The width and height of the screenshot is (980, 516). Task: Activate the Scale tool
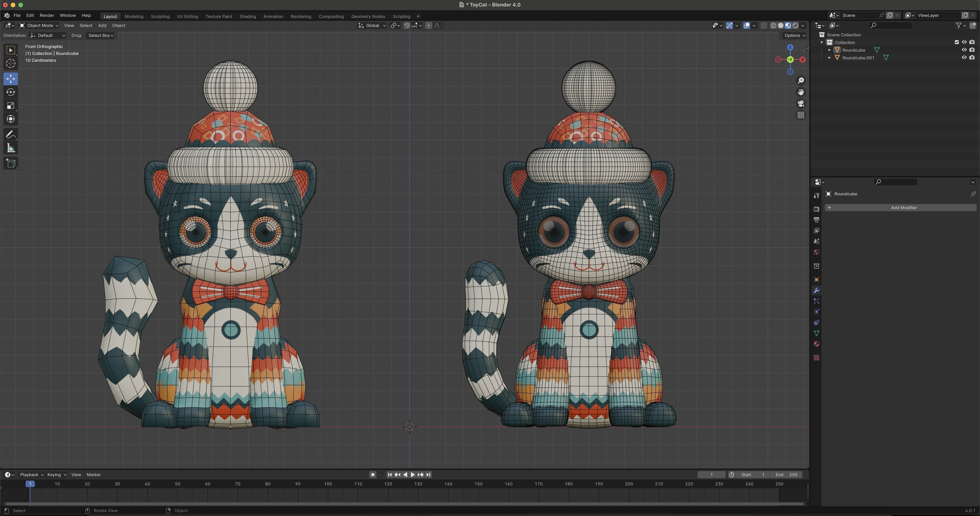pyautogui.click(x=11, y=106)
